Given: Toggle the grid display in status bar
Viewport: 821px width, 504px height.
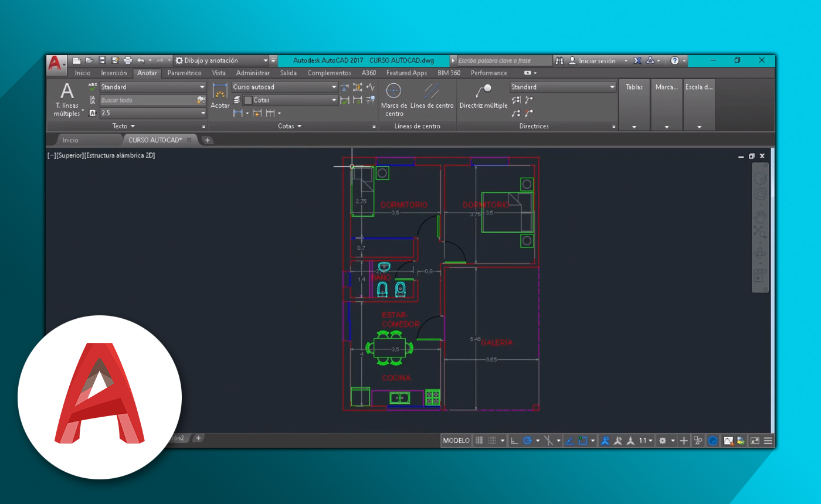Looking at the screenshot, I should coord(479,441).
